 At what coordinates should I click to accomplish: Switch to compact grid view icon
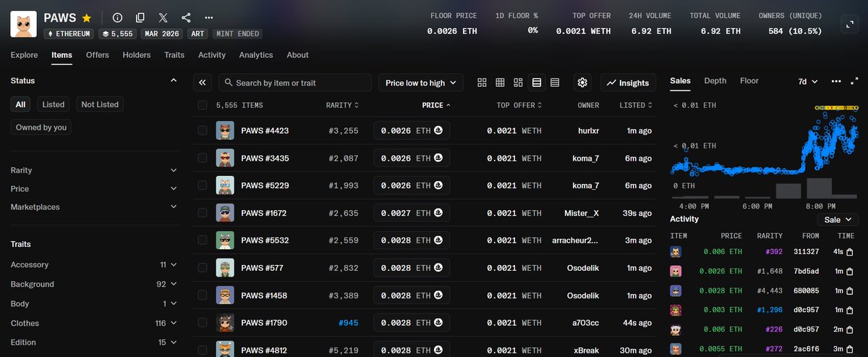[501, 83]
